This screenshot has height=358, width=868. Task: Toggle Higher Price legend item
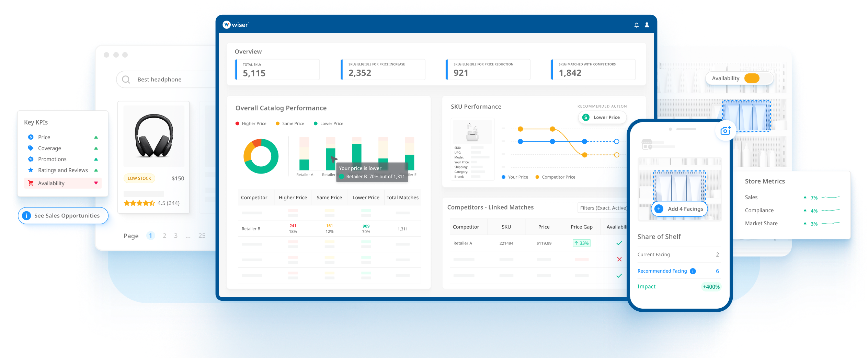251,123
